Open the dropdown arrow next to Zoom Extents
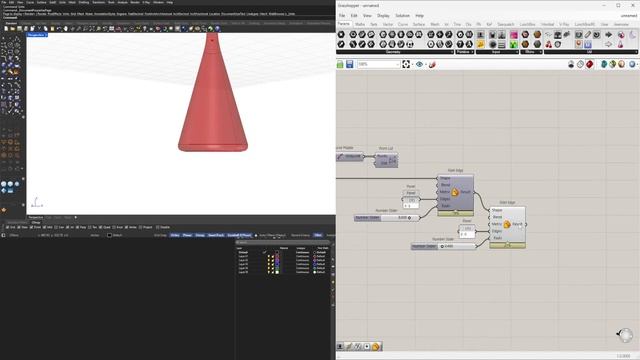 click(412, 64)
